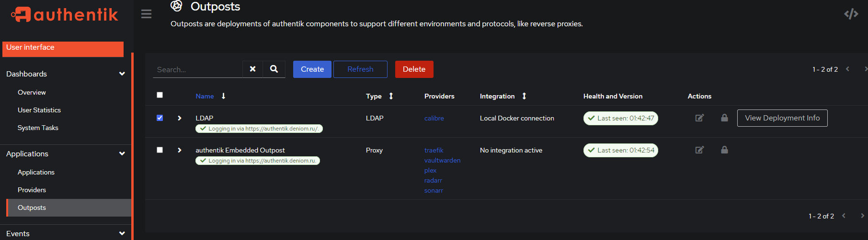868x240 pixels.
Task: Clear the search with the X icon
Action: click(252, 69)
